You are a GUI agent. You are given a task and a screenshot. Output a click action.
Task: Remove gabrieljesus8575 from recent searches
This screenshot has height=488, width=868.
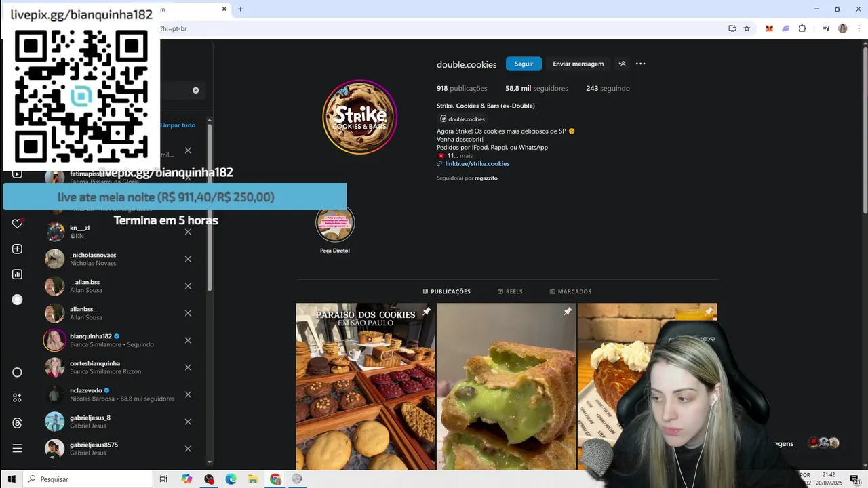pos(188,449)
